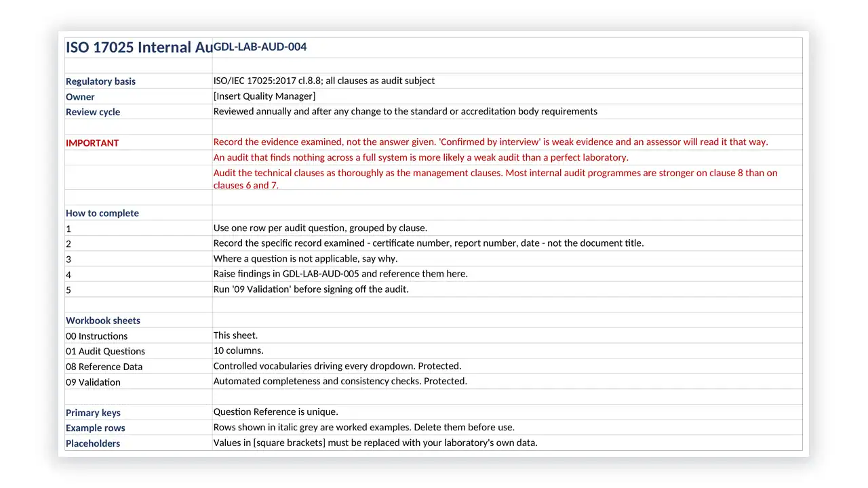Select the Regulatory basis label cell
The image size is (868, 488).
[138, 81]
